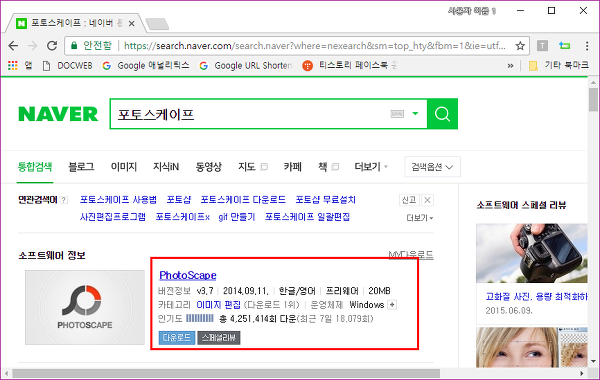Click the NAVER logo
Screen dimensions: 600x380
coord(58,114)
